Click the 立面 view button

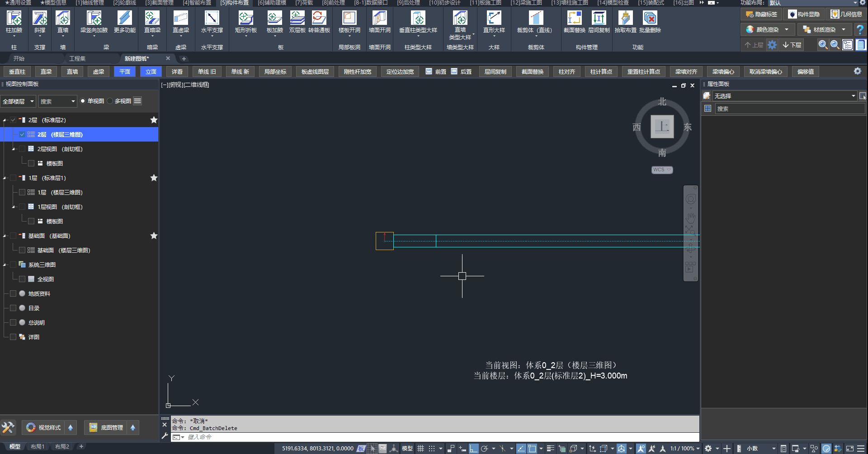151,71
